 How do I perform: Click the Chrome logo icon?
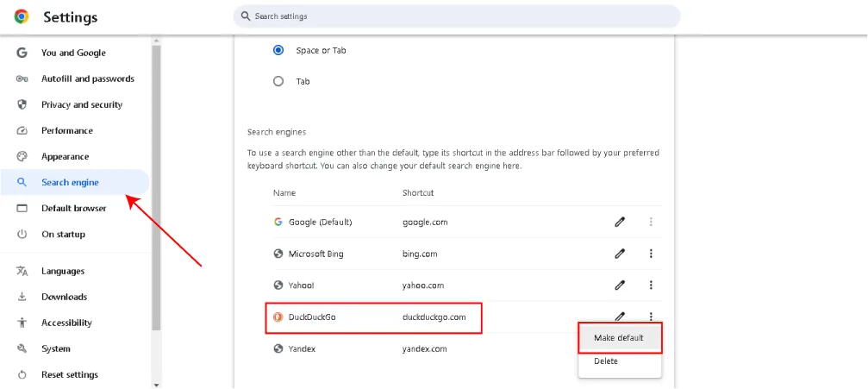coord(22,17)
